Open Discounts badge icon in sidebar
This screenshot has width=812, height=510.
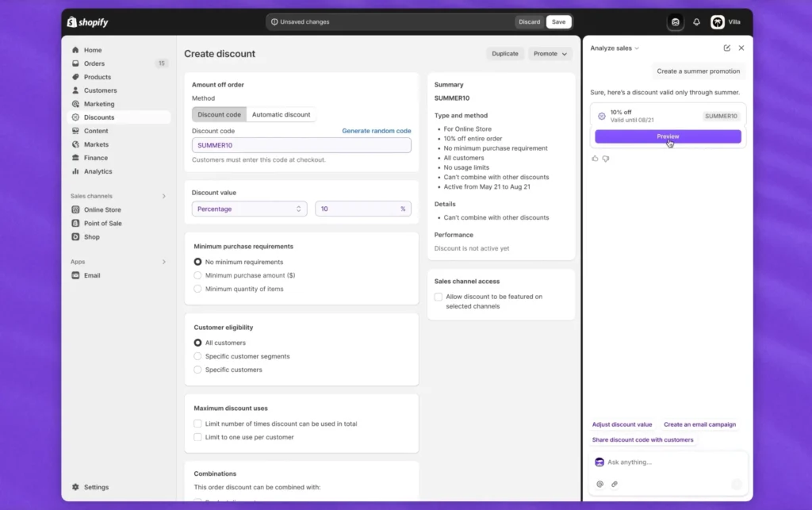tap(75, 117)
